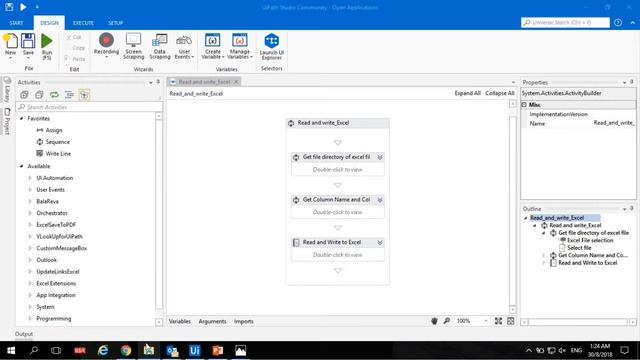Click the Universal Search field

coord(565,22)
